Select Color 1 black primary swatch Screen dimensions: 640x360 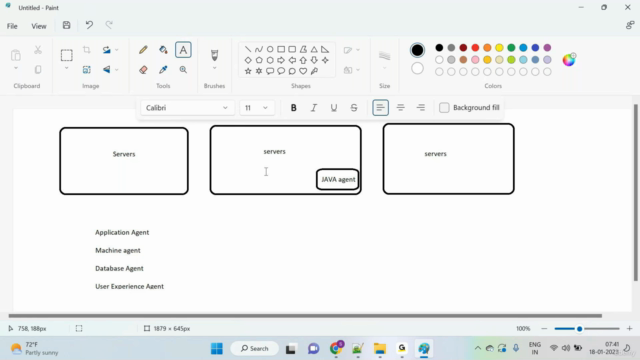coord(417,50)
